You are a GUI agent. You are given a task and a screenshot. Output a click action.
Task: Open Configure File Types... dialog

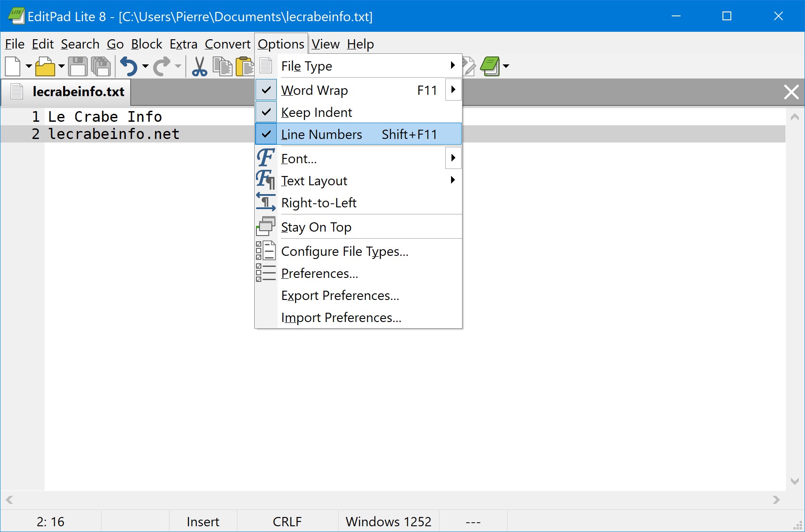pos(358,251)
